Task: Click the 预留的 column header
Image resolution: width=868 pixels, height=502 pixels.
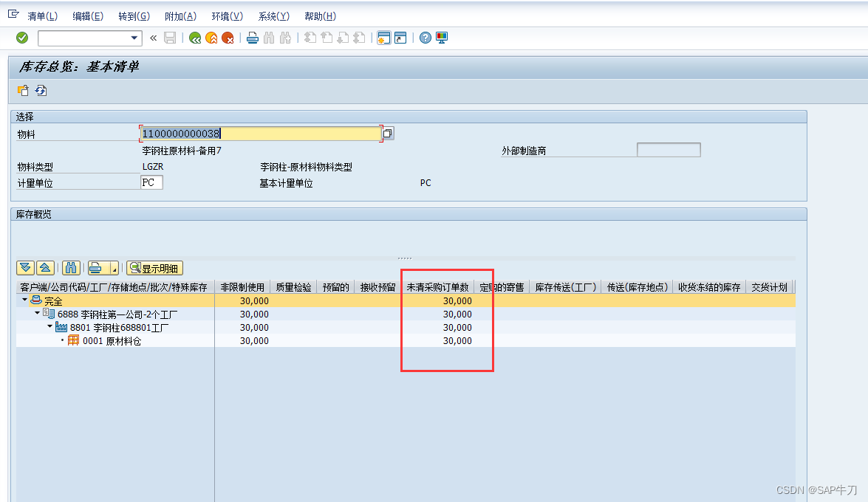Action: (336, 287)
